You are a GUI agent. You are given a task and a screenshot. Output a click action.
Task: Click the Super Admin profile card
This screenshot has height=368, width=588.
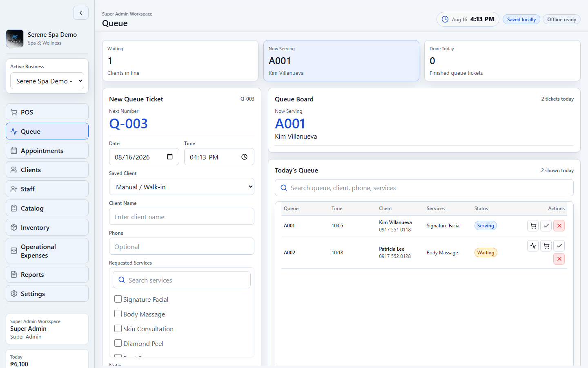[47, 329]
